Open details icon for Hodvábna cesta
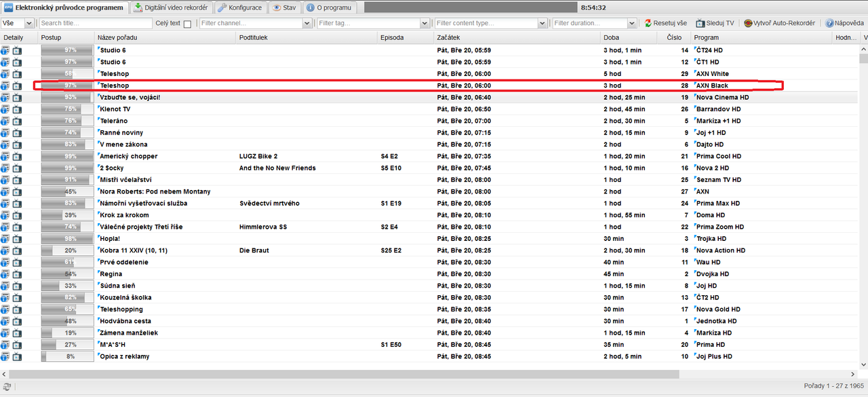Viewport: 868px width, 397px height. point(5,321)
